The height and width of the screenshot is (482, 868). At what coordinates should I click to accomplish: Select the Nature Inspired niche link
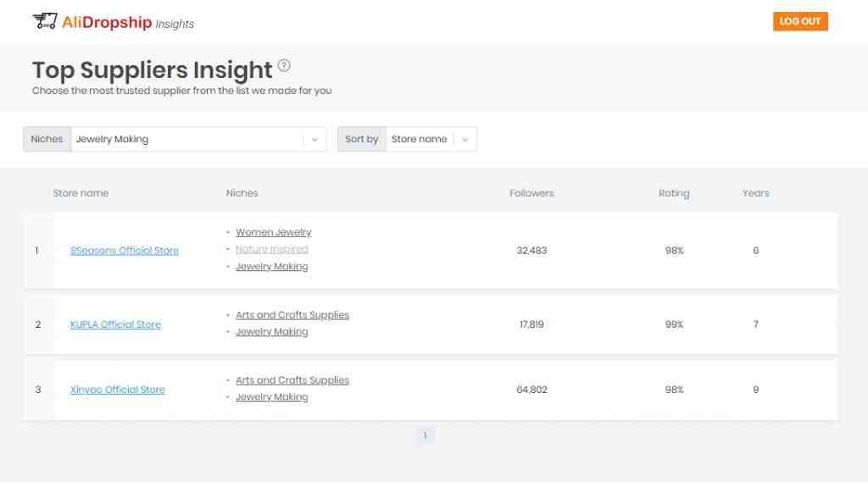272,250
